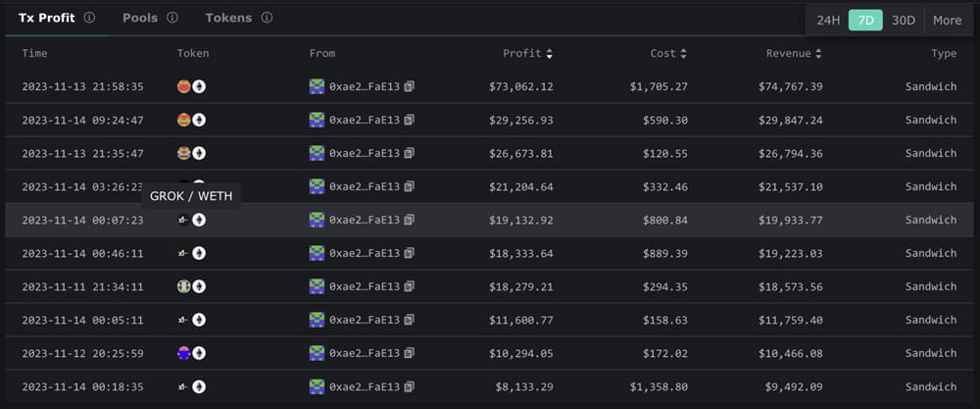Click GROK token icon in 00:07:23 row

[183, 220]
